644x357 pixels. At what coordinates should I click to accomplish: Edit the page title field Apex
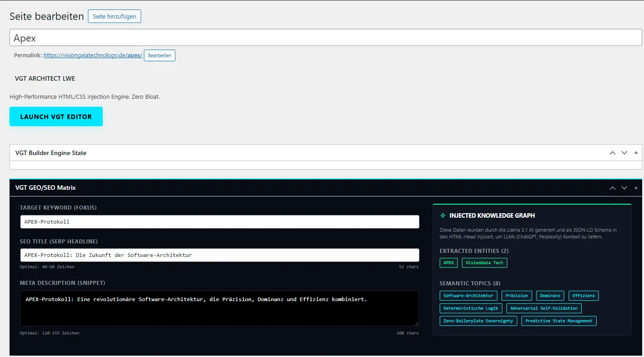pyautogui.click(x=326, y=38)
